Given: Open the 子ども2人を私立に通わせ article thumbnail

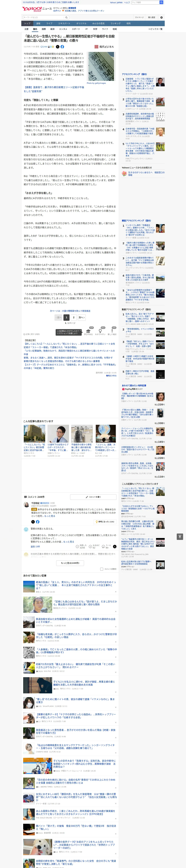Looking at the screenshot, I should tap(38, 686).
